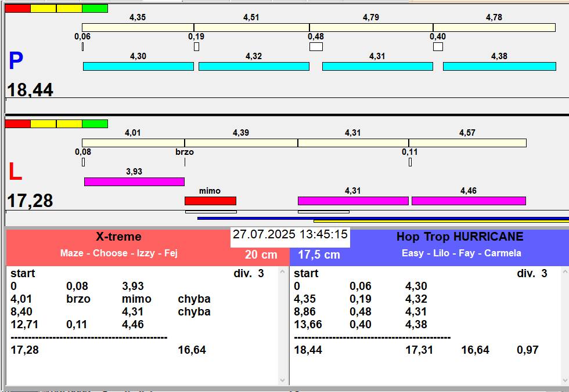Click the 20 cm jump height label
Image resolution: width=569 pixels, height=392 pixels.
(x=261, y=255)
